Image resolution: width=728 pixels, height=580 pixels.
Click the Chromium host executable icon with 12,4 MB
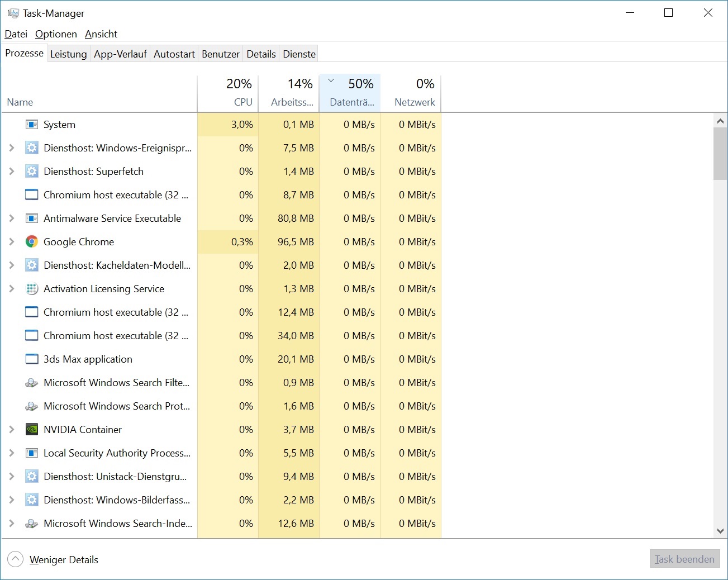[x=32, y=312]
